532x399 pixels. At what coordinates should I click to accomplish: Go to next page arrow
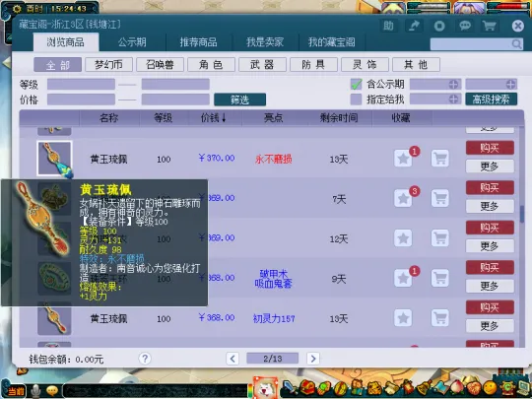tap(313, 359)
